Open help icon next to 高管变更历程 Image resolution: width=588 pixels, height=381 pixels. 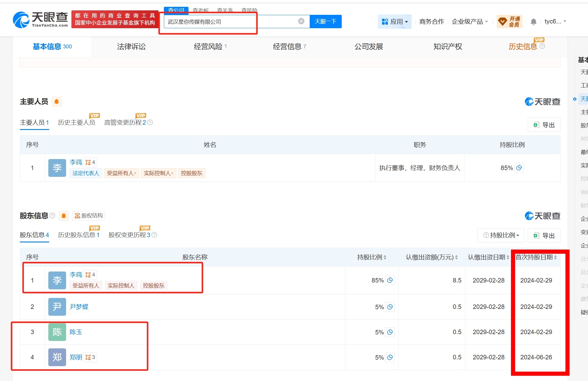click(150, 123)
